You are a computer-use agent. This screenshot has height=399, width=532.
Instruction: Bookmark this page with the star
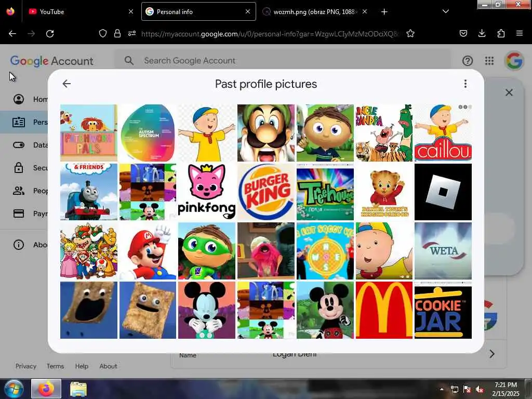[410, 33]
